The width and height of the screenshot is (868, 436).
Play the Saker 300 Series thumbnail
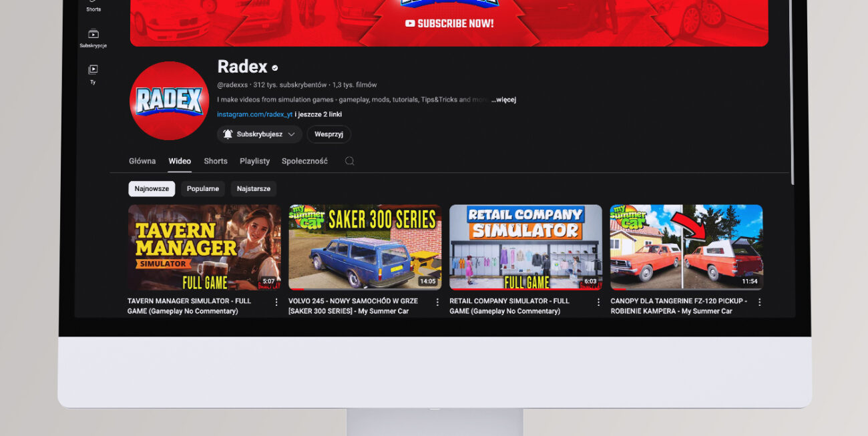[365, 247]
